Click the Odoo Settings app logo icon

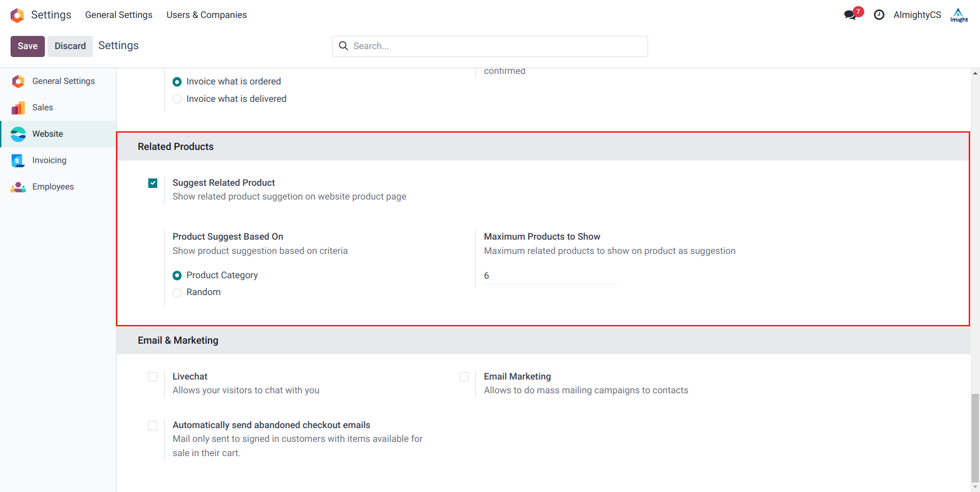click(x=17, y=15)
